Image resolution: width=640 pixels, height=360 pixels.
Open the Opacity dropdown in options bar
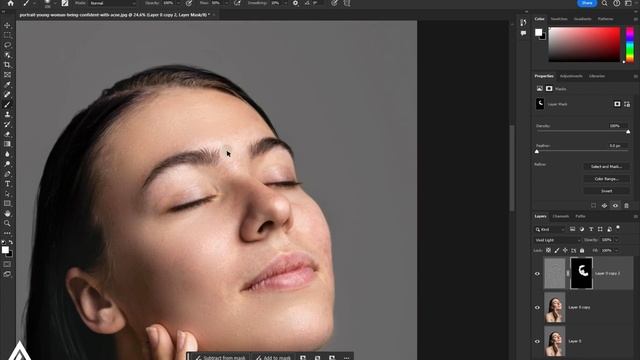point(179,3)
